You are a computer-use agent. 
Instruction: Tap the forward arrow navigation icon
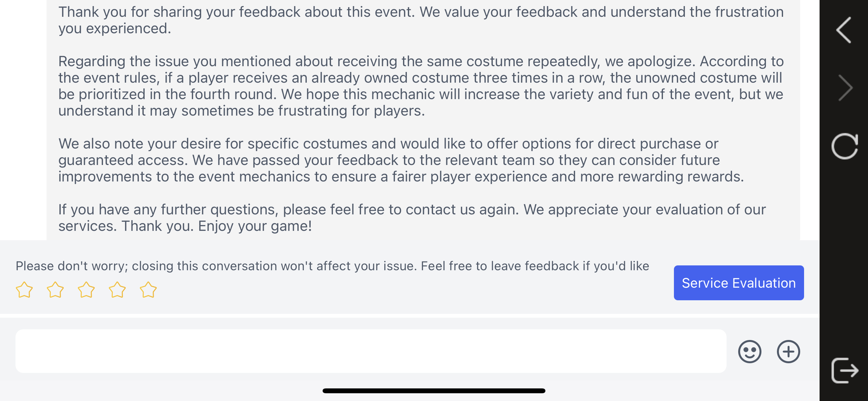click(845, 88)
